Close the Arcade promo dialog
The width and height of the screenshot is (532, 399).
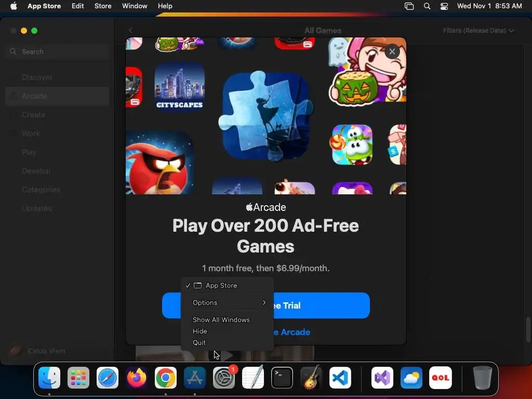pos(392,51)
